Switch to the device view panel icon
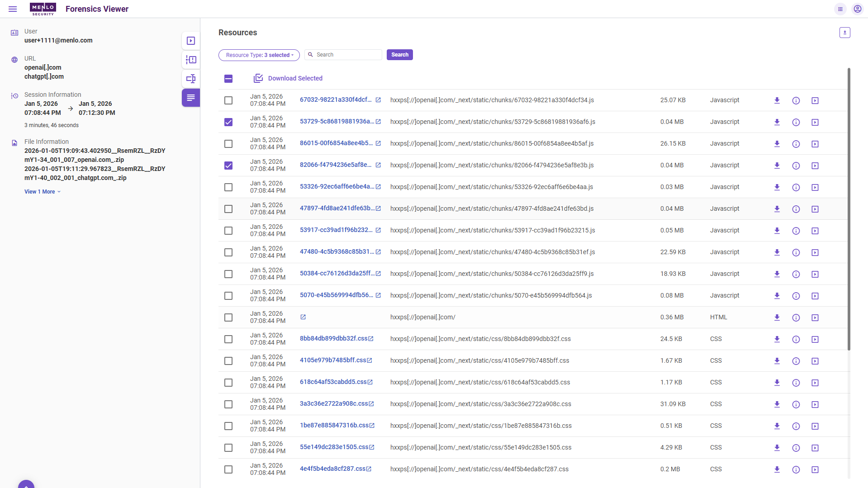The width and height of the screenshot is (868, 488). (191, 79)
